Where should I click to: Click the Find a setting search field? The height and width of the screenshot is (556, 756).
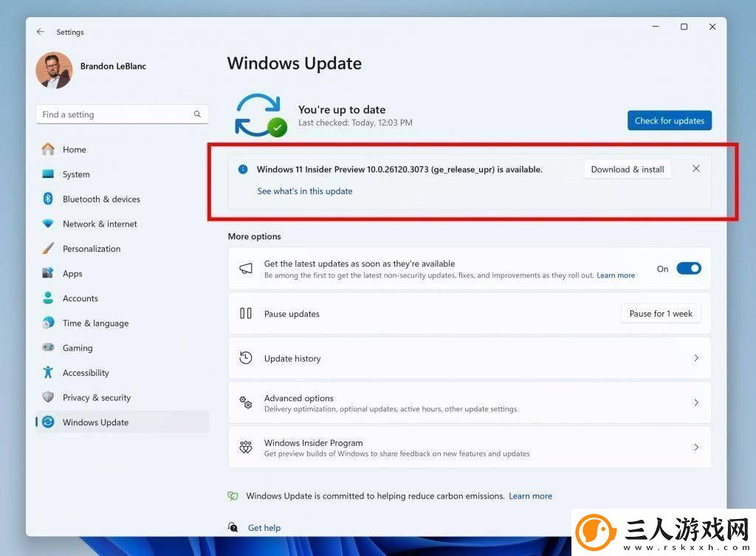122,114
